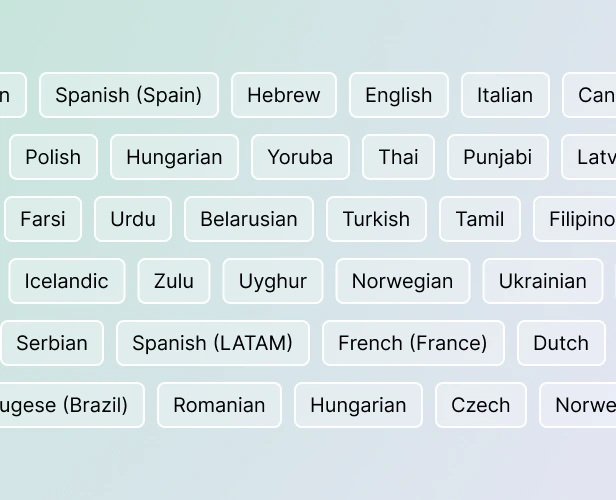Select the Spanish (Spain) language chip
This screenshot has width=616, height=500.
coord(128,95)
